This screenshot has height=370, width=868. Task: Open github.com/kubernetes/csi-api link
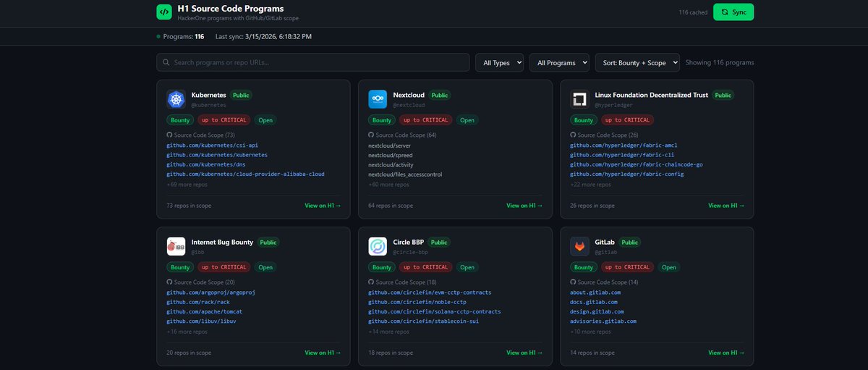(212, 145)
